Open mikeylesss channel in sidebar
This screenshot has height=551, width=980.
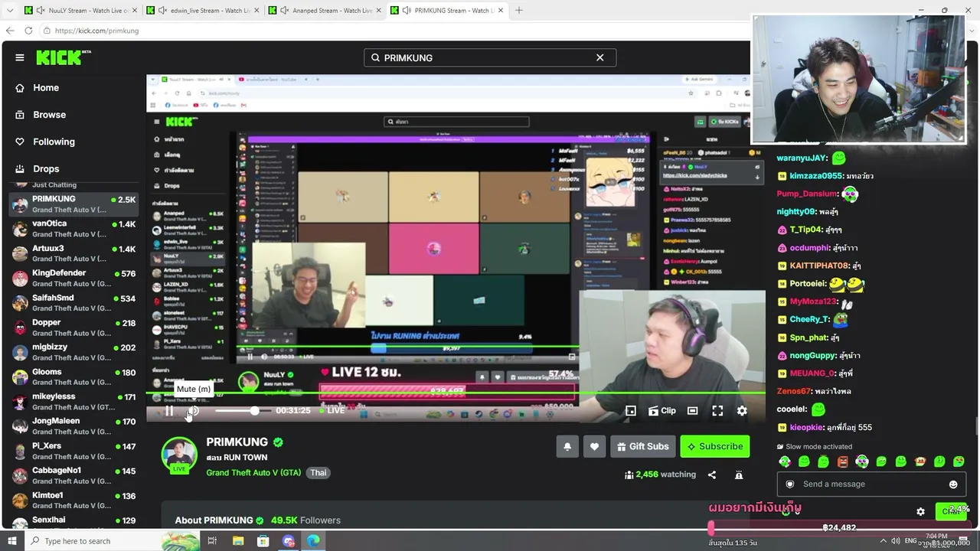[73, 402]
